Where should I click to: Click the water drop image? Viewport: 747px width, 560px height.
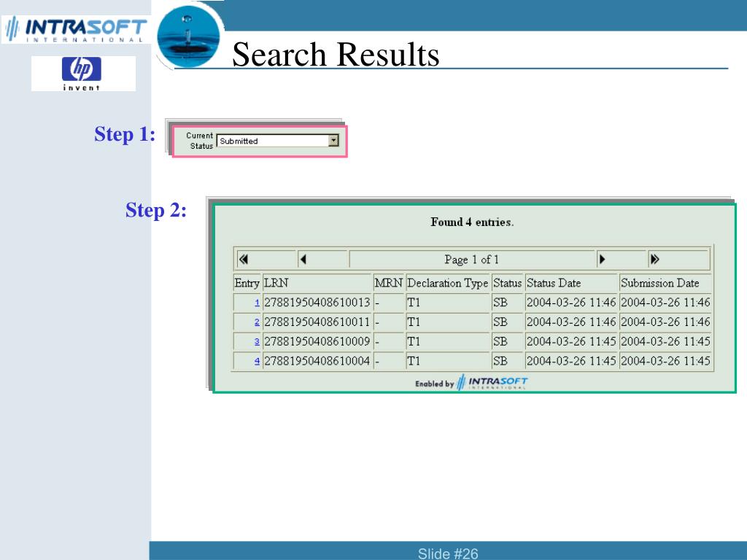(x=189, y=36)
